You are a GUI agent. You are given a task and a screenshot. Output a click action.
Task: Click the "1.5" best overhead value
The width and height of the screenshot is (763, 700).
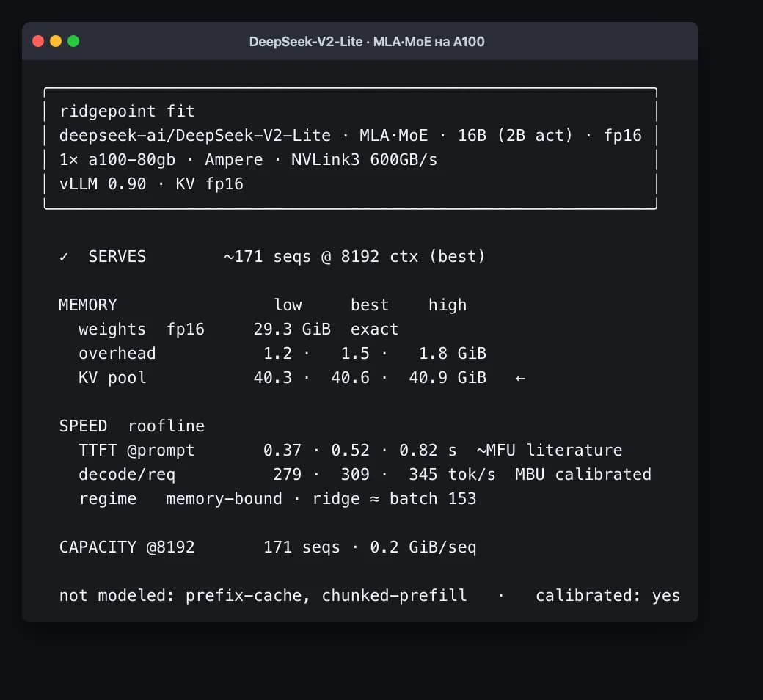(355, 354)
